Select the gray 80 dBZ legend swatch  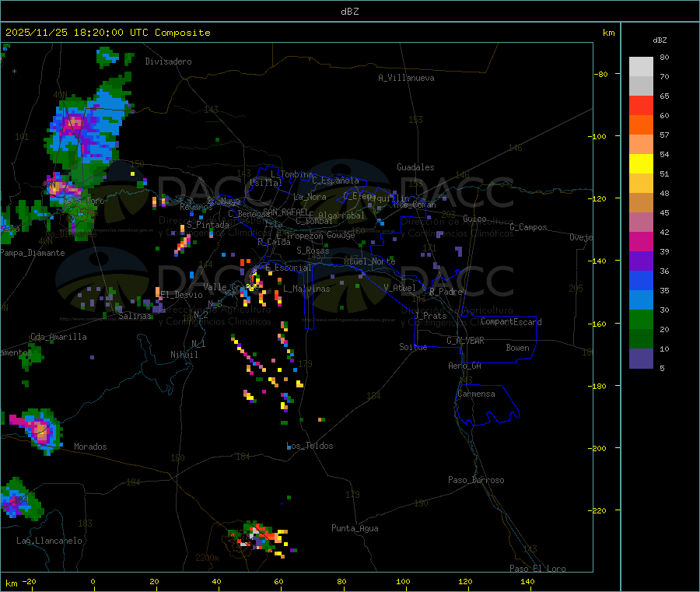[x=641, y=67]
